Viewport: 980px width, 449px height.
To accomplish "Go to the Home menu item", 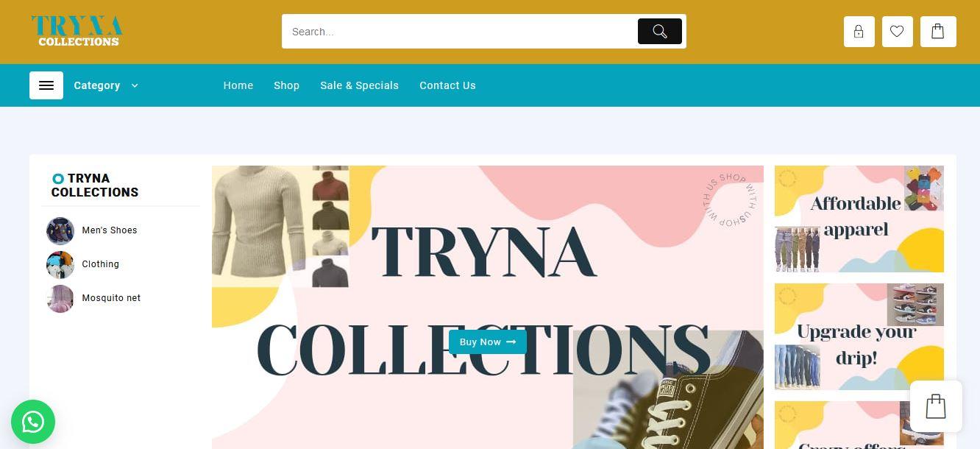I will 238,85.
